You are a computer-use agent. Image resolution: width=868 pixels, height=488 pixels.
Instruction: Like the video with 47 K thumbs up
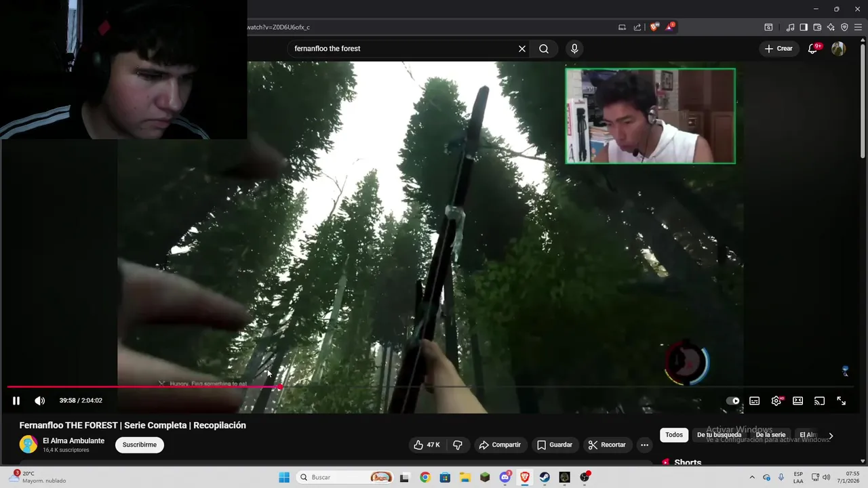pos(427,445)
